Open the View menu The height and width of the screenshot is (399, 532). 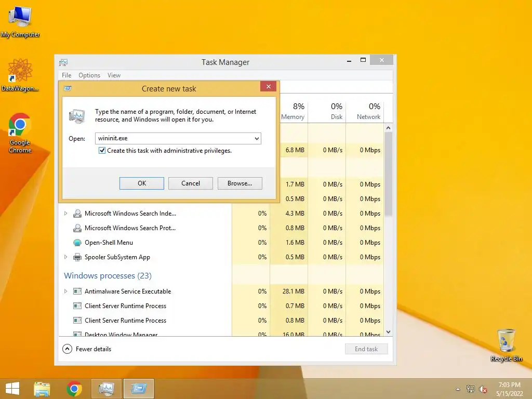pos(114,75)
